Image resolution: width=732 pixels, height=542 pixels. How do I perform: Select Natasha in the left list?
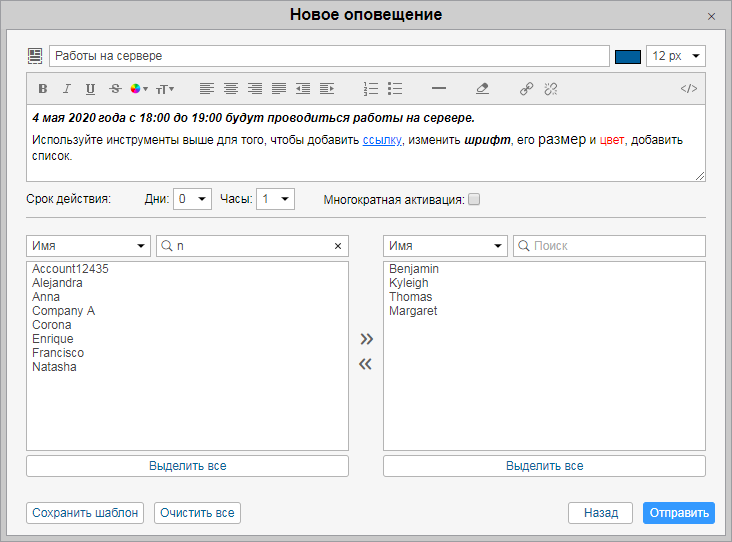[x=54, y=367]
